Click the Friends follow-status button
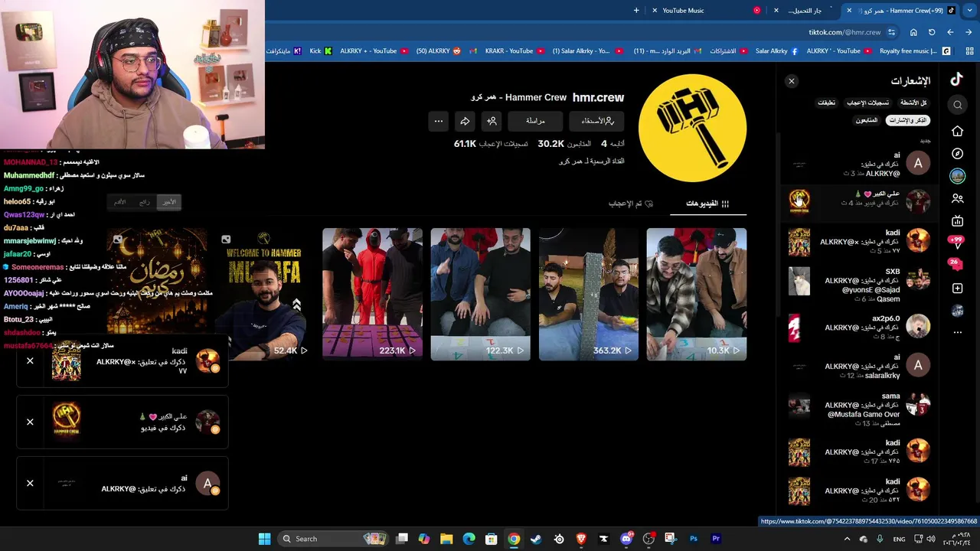The image size is (980, 551). coord(596,121)
